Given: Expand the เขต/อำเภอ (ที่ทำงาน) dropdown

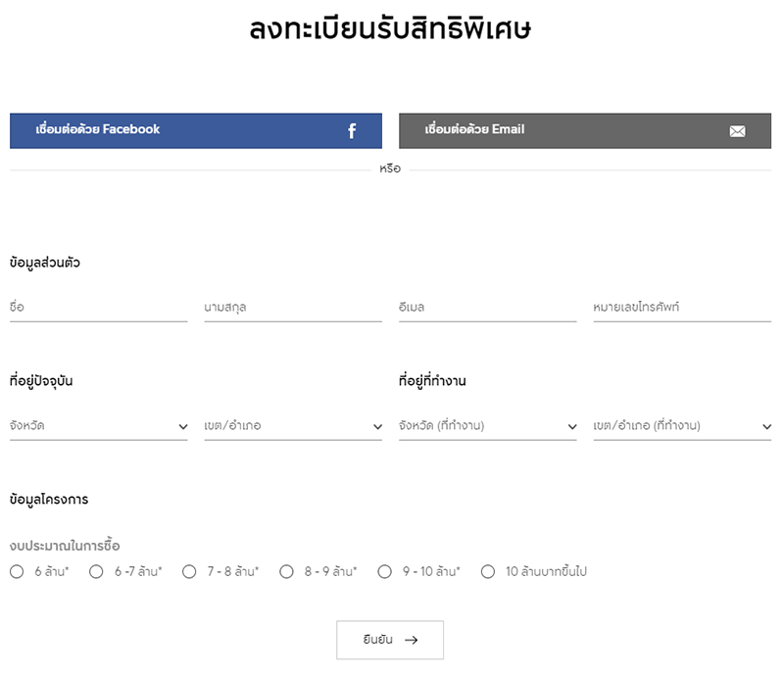Looking at the screenshot, I should 682,426.
